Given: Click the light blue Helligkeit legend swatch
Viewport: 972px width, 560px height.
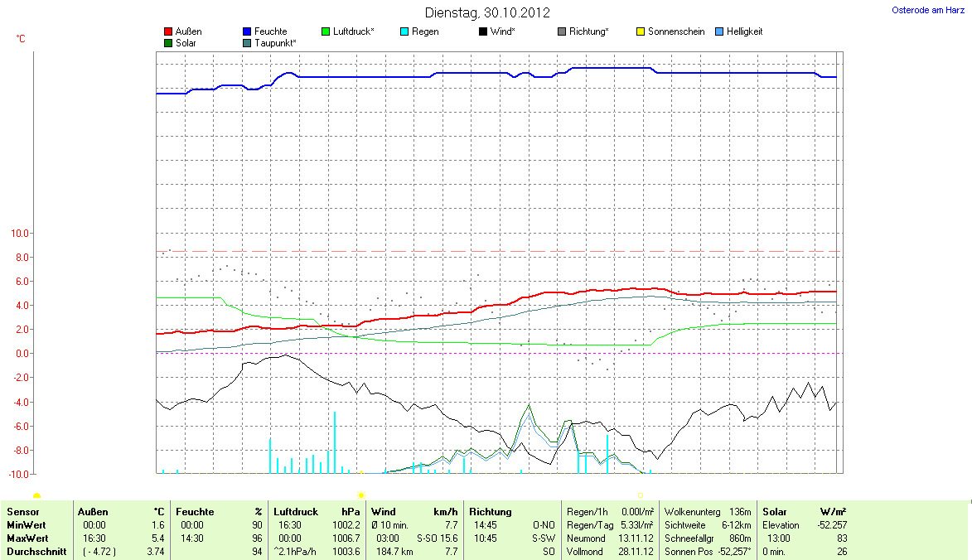Looking at the screenshot, I should click(x=719, y=32).
